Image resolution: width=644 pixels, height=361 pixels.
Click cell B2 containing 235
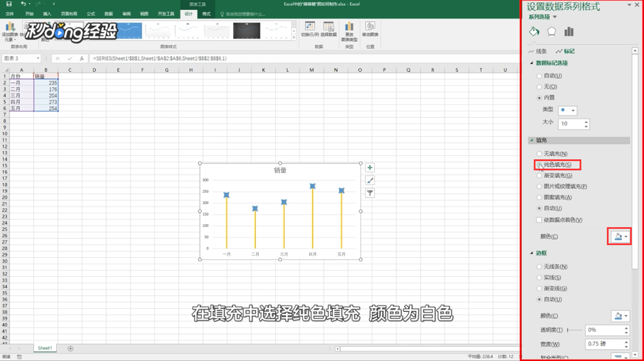click(x=46, y=83)
